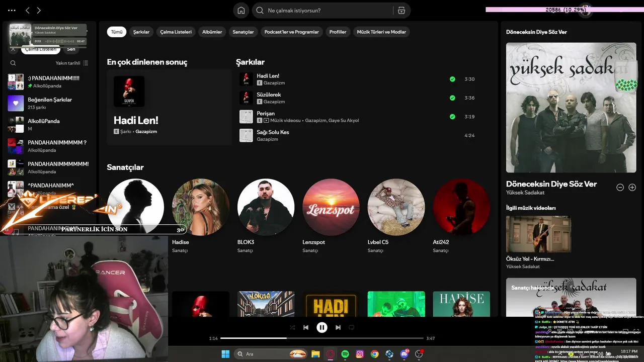Open the Home button
The height and width of the screenshot is (362, 644).
coord(241,11)
